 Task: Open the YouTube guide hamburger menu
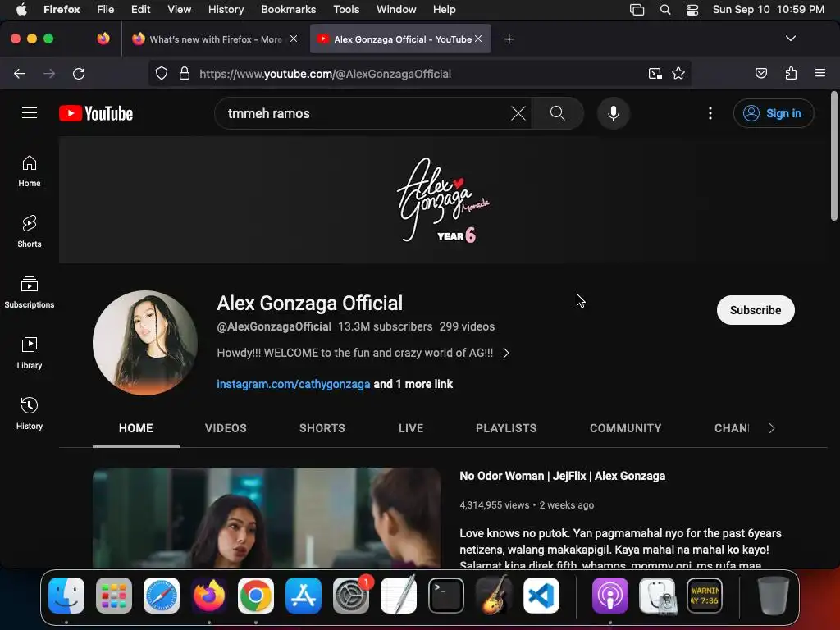(30, 113)
